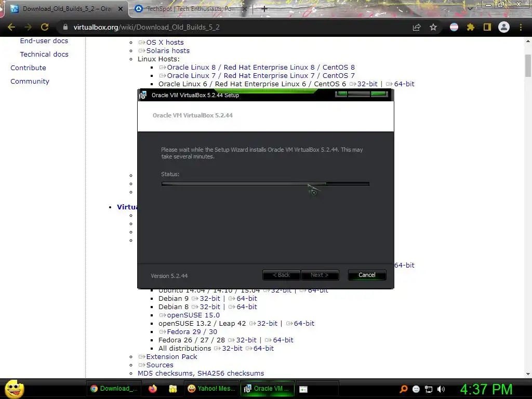Download Oracle Linux 6 64-bit build
The image size is (532, 399).
[x=404, y=84]
